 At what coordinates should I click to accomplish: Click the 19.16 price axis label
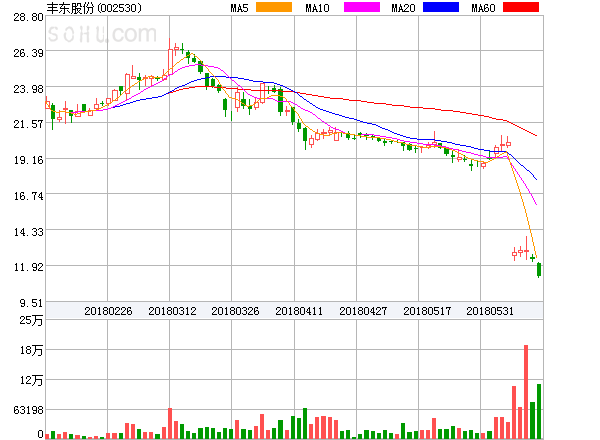point(28,160)
